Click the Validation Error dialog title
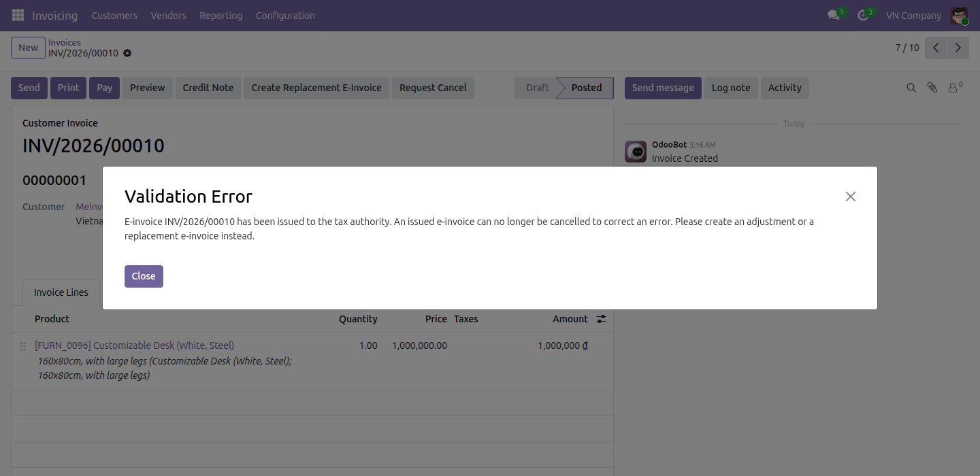Screen dimensions: 980x476 tap(189, 197)
